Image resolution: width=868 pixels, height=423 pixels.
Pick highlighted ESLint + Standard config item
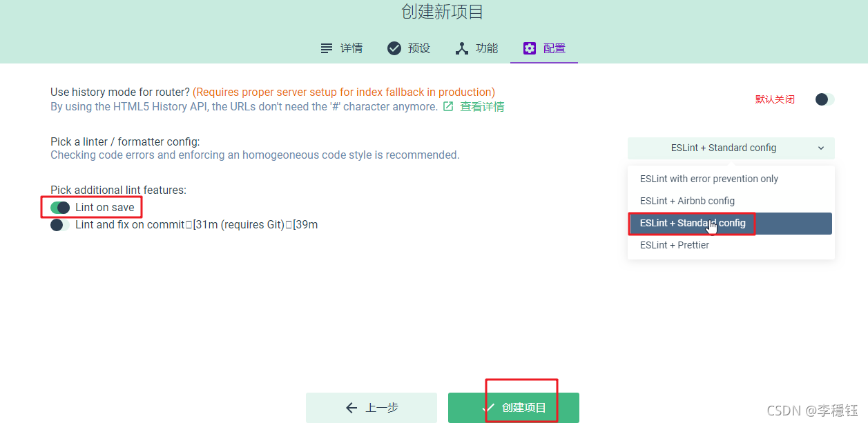click(x=731, y=223)
